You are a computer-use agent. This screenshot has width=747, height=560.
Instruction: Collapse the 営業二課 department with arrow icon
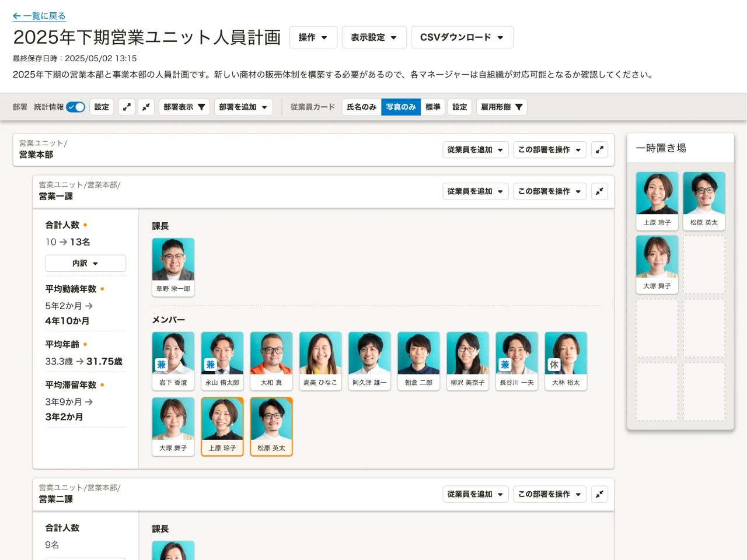tap(599, 494)
